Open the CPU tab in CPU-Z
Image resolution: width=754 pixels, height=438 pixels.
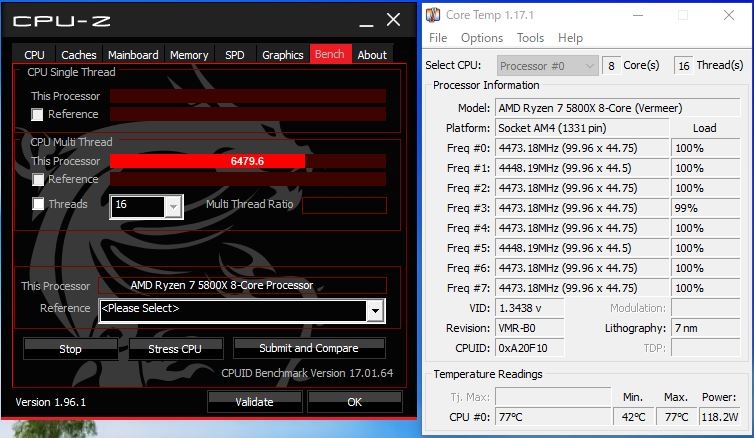pyautogui.click(x=34, y=55)
